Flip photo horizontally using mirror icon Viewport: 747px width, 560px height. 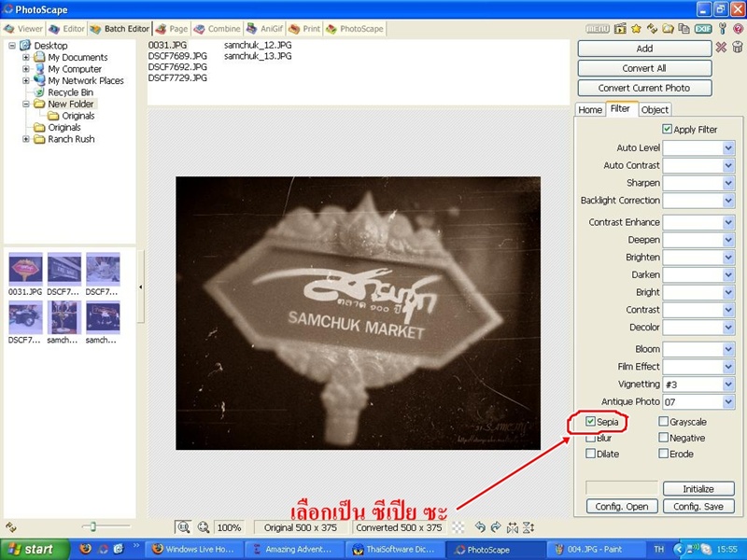click(x=512, y=527)
